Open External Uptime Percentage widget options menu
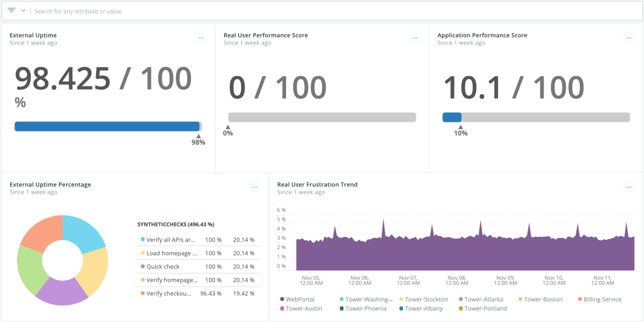 pyautogui.click(x=254, y=187)
